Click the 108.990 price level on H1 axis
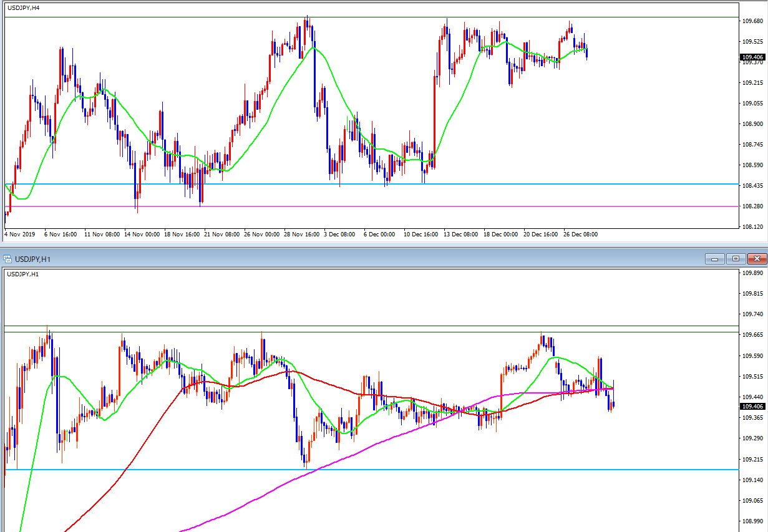Screen dimensions: 768x532 [753, 521]
